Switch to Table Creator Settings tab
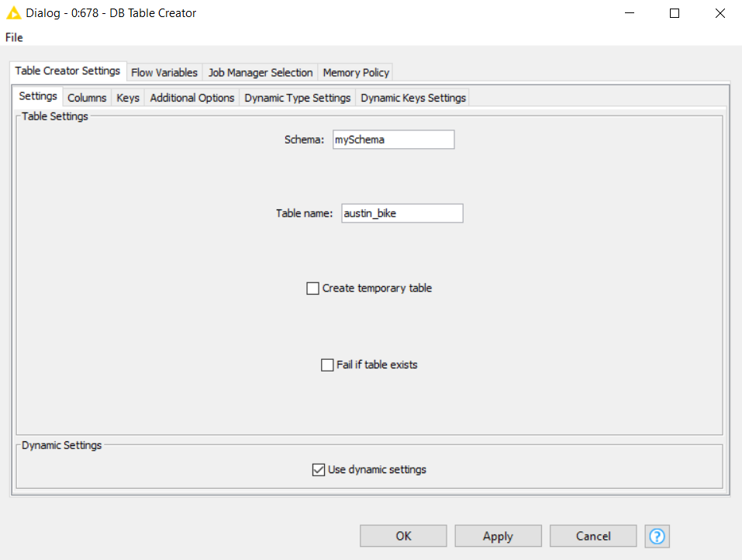 pyautogui.click(x=67, y=71)
